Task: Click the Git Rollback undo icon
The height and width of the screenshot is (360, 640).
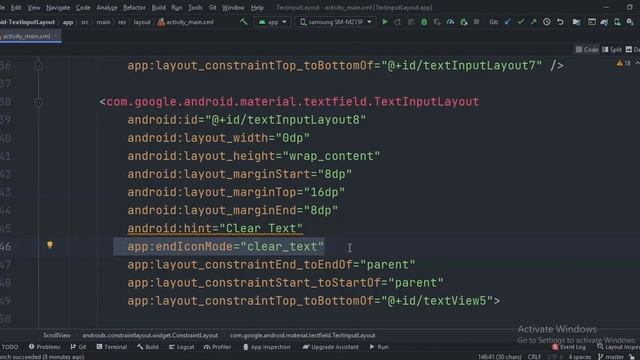Action: 560,22
